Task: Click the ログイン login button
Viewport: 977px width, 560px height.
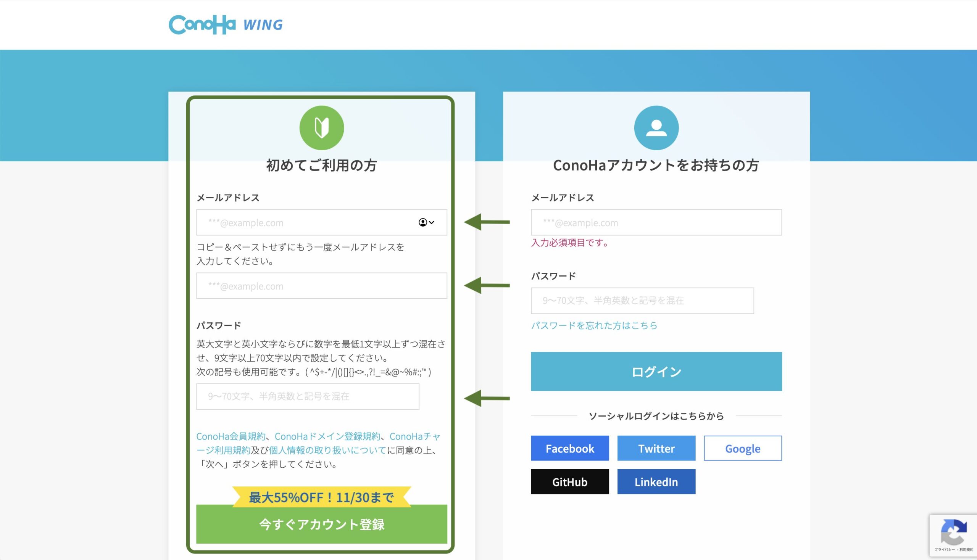Action: coord(656,372)
